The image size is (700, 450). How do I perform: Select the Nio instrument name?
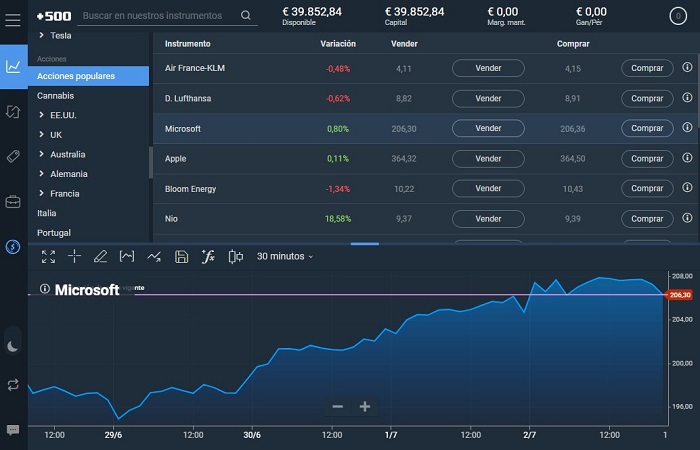pos(171,219)
